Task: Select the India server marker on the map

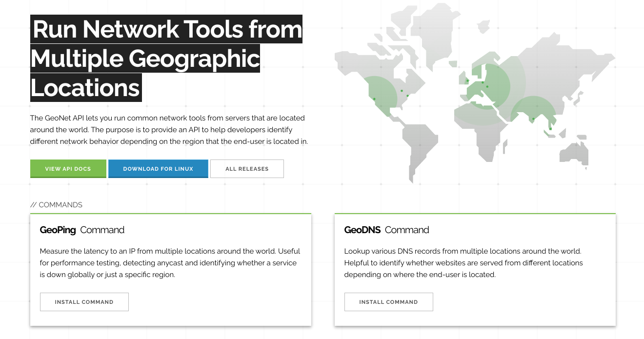Action: click(x=533, y=119)
